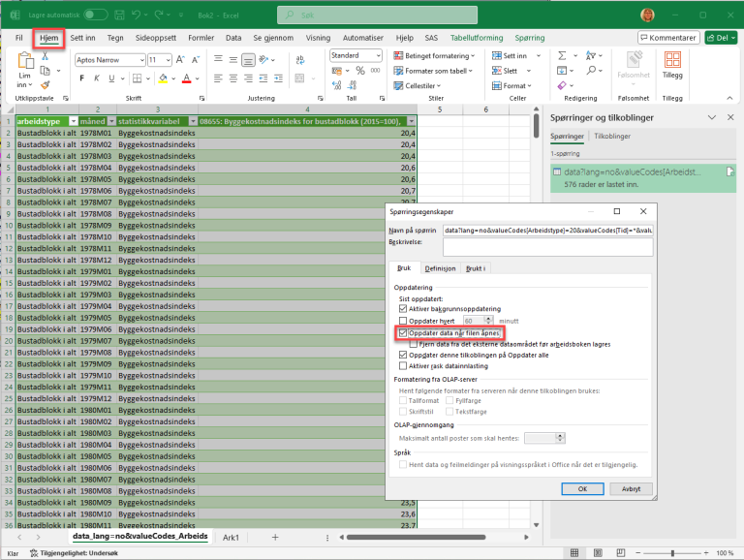Check the Oppdater hvert minutt checkbox
Screen dimensions: 744x560
click(x=404, y=320)
